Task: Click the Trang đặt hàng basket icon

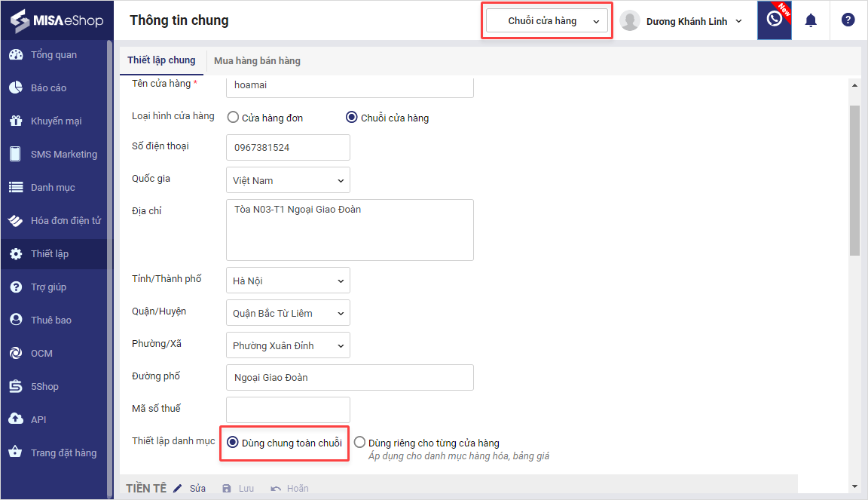Action: pyautogui.click(x=16, y=453)
